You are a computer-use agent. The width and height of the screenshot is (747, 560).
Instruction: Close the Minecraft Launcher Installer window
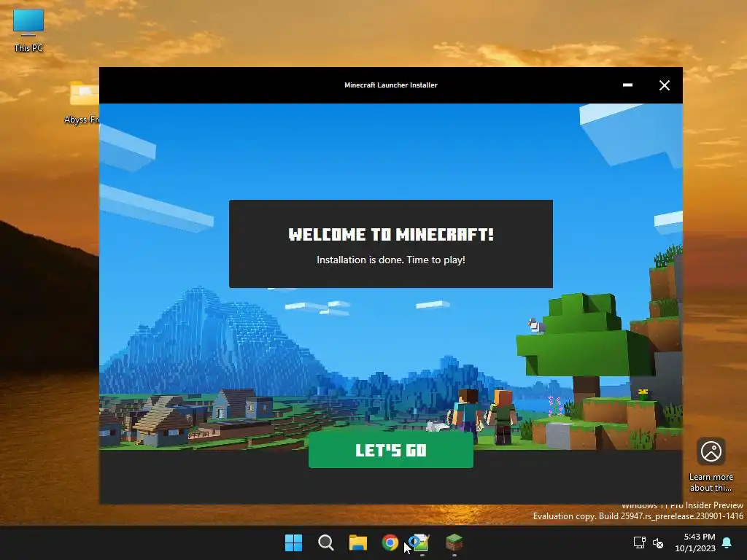[664, 85]
